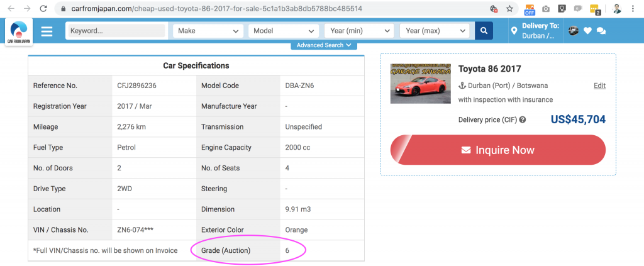This screenshot has width=644, height=266.
Task: Expand the Advanced Search panel
Action: (324, 45)
